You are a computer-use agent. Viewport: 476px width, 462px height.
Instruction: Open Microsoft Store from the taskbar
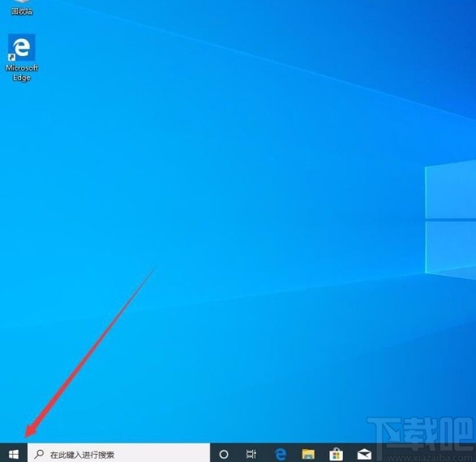[336, 454]
